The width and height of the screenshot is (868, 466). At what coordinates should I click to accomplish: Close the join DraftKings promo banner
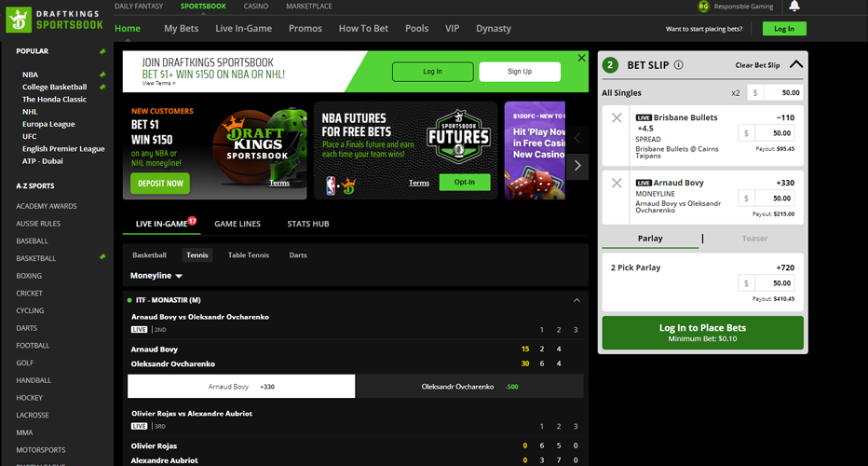click(581, 58)
